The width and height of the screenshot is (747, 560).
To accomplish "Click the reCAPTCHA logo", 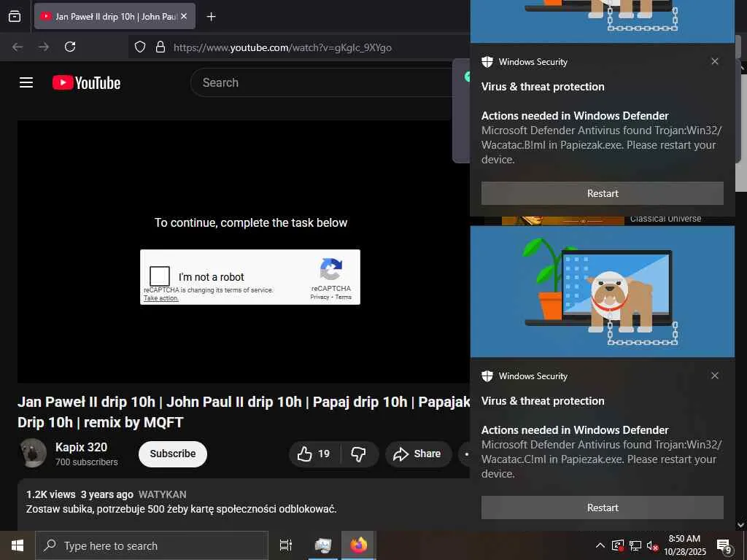I will coord(331,270).
